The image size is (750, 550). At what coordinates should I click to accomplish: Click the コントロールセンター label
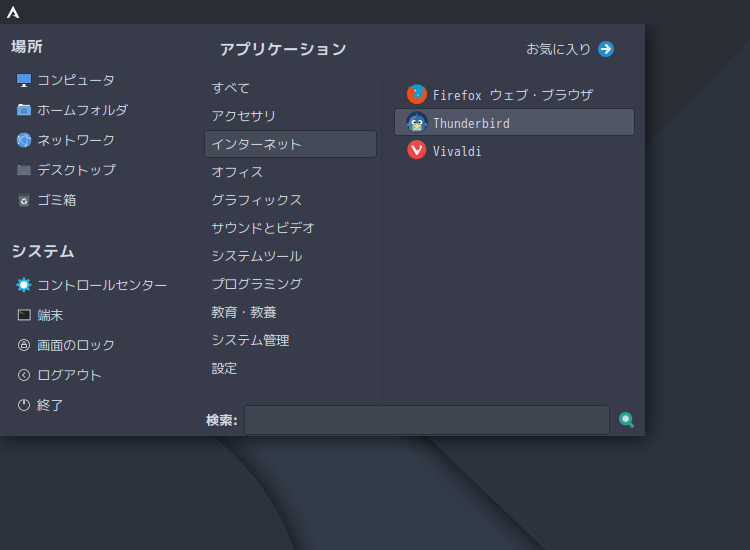(x=102, y=285)
